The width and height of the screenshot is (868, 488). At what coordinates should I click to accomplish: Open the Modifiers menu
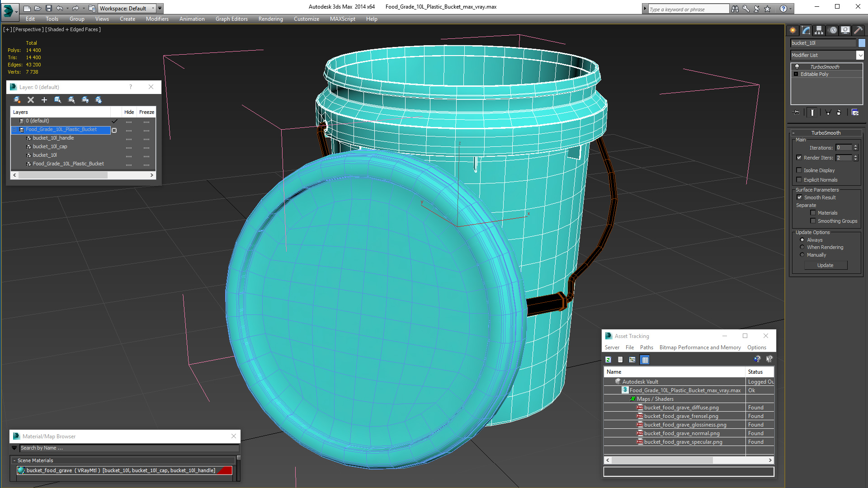pyautogui.click(x=157, y=19)
